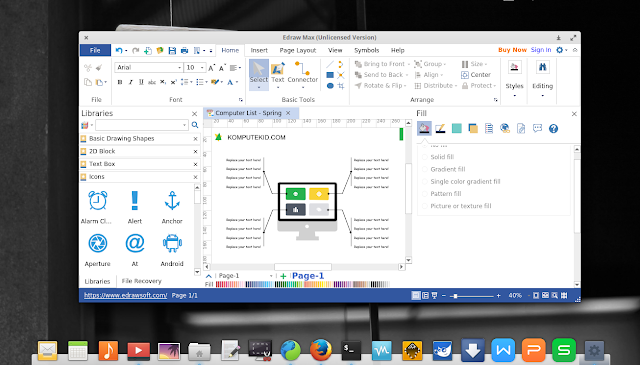This screenshot has height=365, width=640.
Task: Click the Redo icon
Action: pos(136,50)
